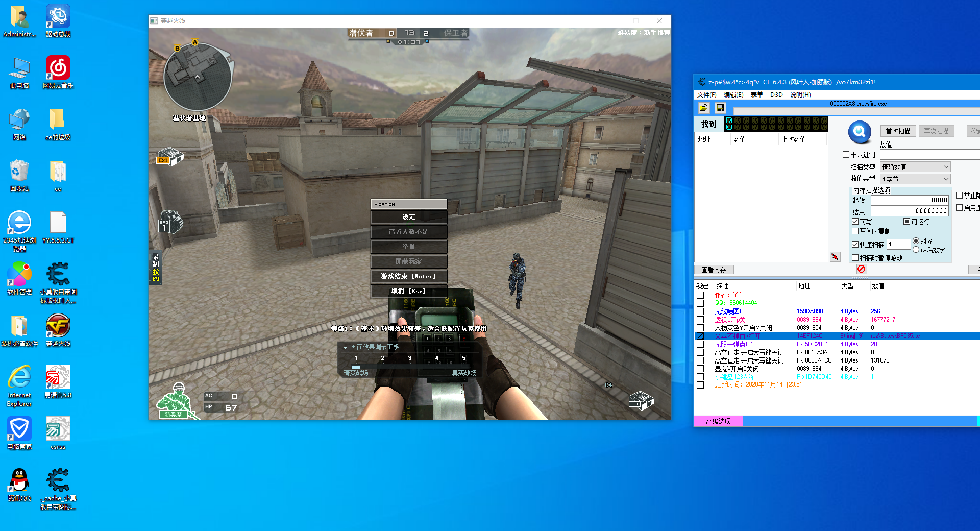Toggle the 可运行 executable checkbox
Viewport: 980px width, 531px height.
906,222
